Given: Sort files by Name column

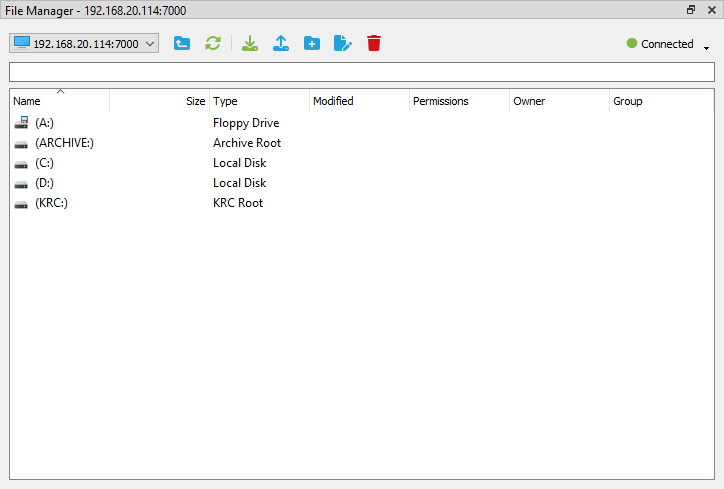Looking at the screenshot, I should tap(58, 101).
